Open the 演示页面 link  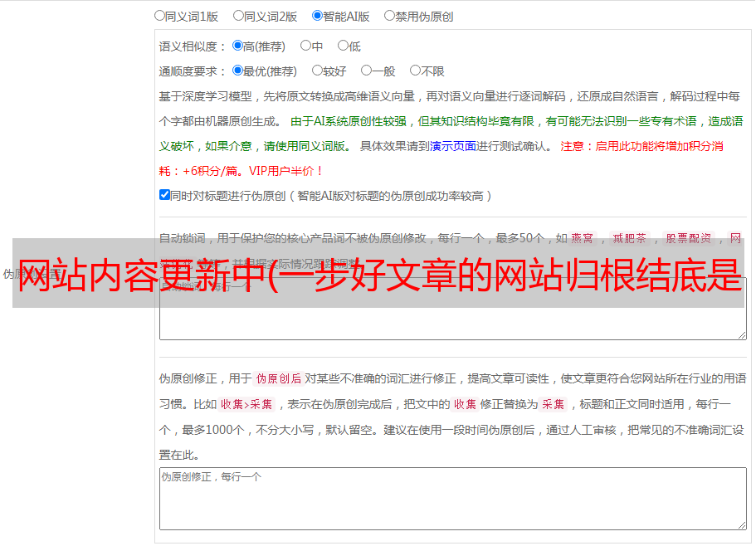tap(453, 146)
